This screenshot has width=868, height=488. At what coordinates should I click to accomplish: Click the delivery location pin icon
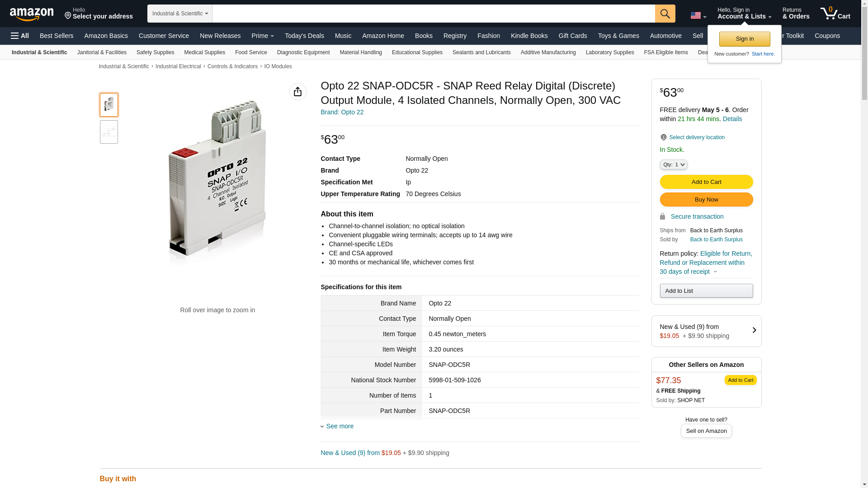pyautogui.click(x=663, y=137)
